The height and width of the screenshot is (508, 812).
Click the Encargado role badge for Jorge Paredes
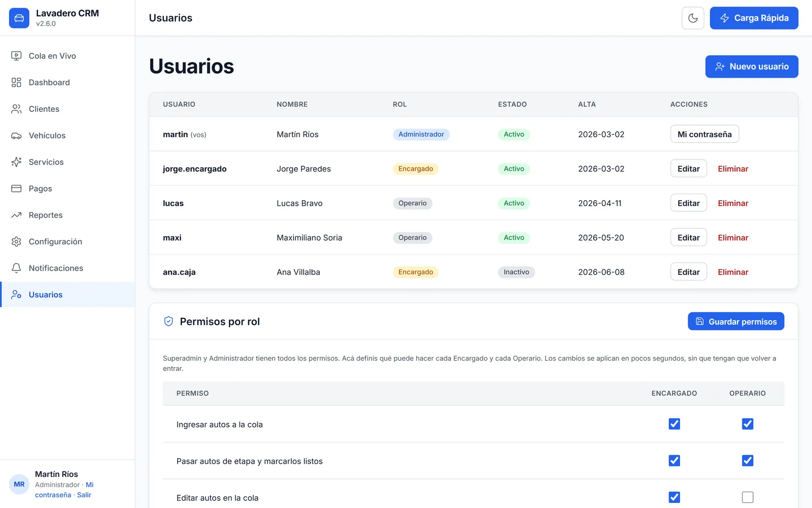[416, 169]
